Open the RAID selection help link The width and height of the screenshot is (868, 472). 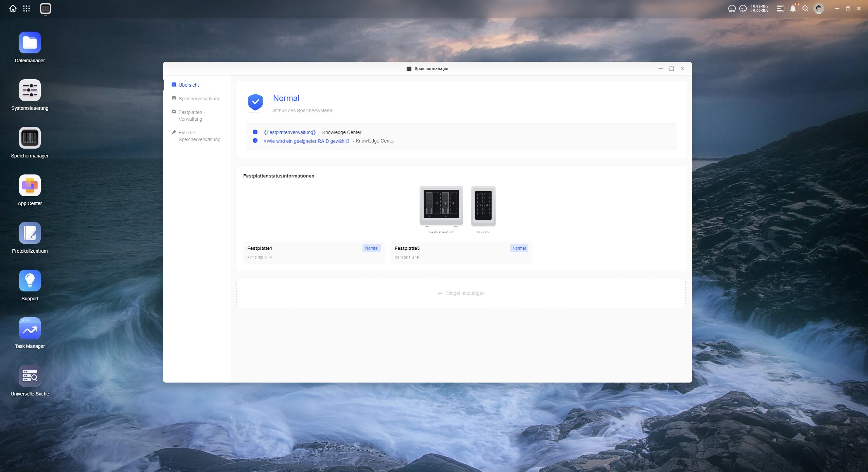[x=306, y=141]
